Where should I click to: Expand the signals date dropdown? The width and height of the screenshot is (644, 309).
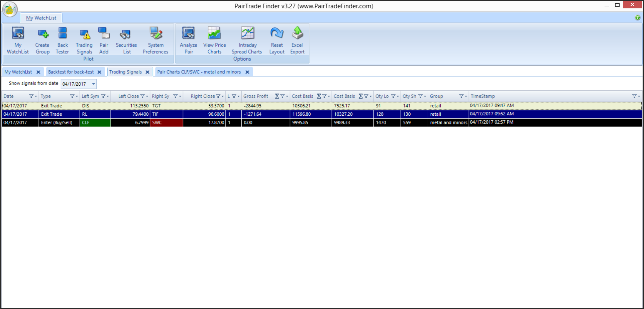[x=94, y=84]
